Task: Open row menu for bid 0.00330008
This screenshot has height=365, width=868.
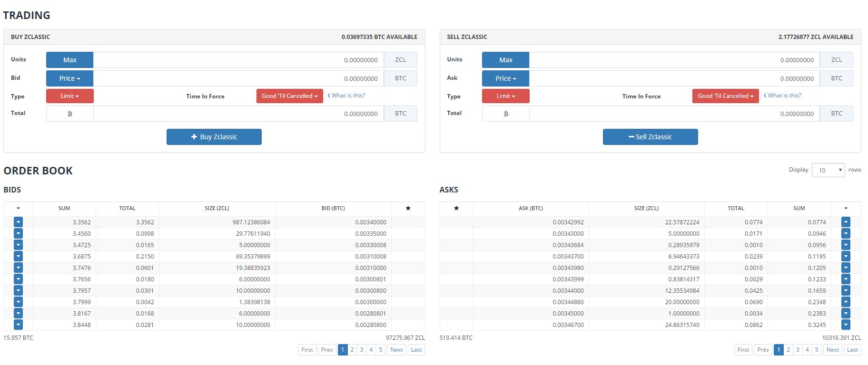Action: pyautogui.click(x=18, y=245)
